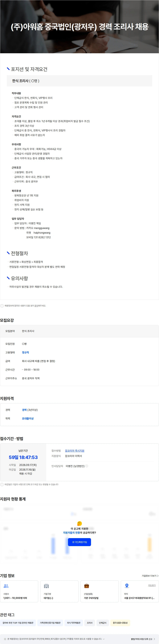Click the contact text 카카오 mengguwang
The height and width of the screenshot is (644, 159).
click(38, 228)
